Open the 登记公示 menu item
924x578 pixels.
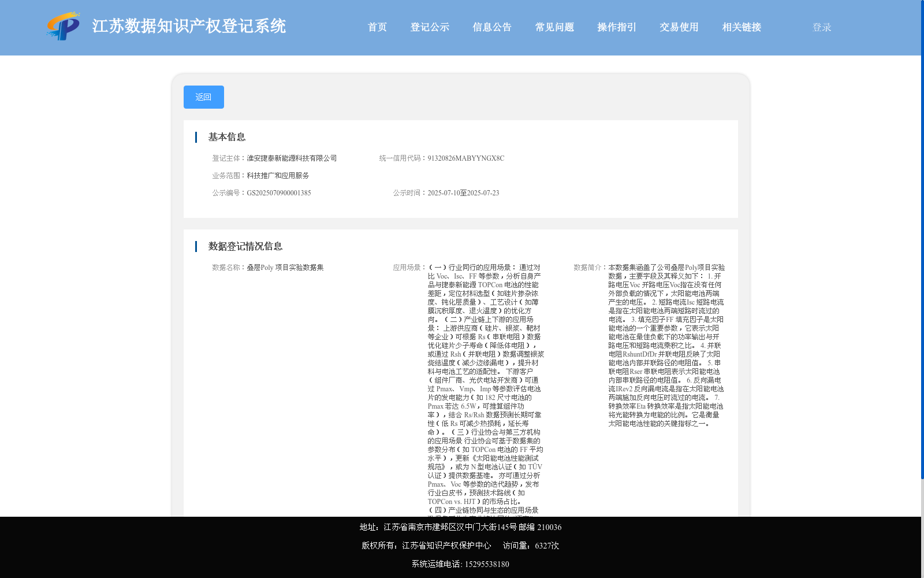430,27
